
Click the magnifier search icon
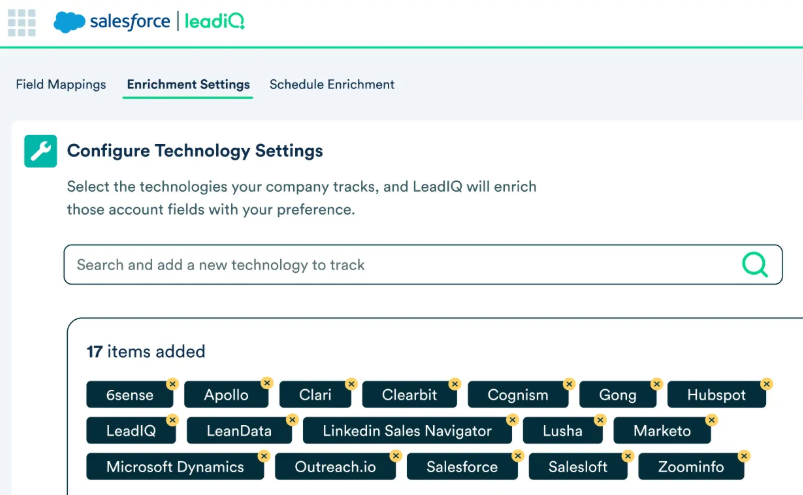tap(755, 265)
